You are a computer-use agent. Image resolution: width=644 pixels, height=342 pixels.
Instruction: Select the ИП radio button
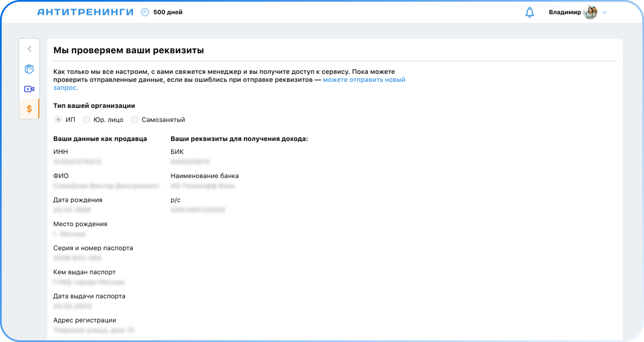click(x=58, y=120)
